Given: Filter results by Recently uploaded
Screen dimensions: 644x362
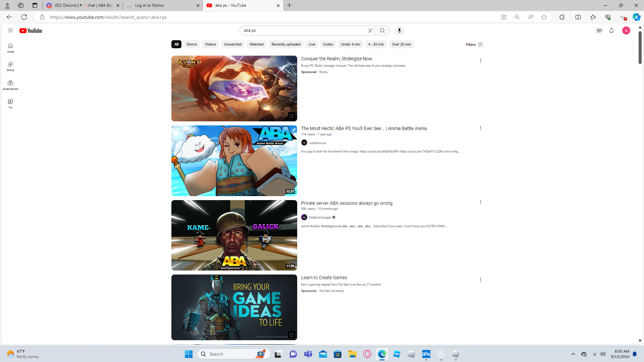Looking at the screenshot, I should pyautogui.click(x=286, y=44).
